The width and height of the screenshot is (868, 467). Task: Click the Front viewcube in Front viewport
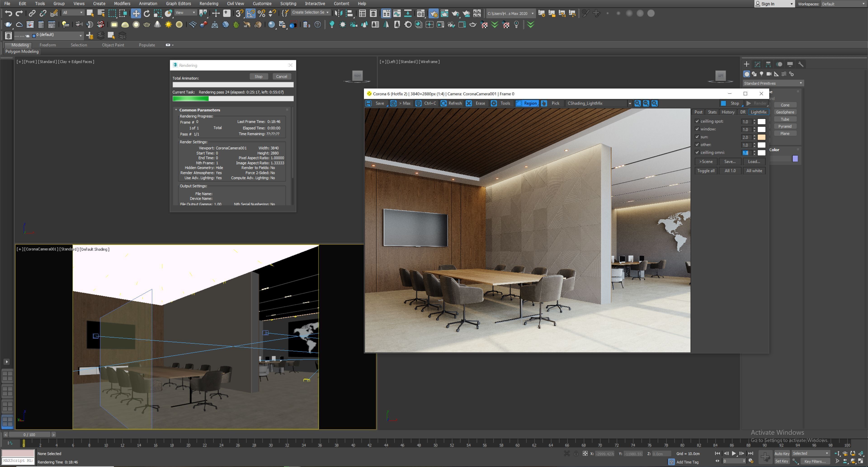pos(357,76)
